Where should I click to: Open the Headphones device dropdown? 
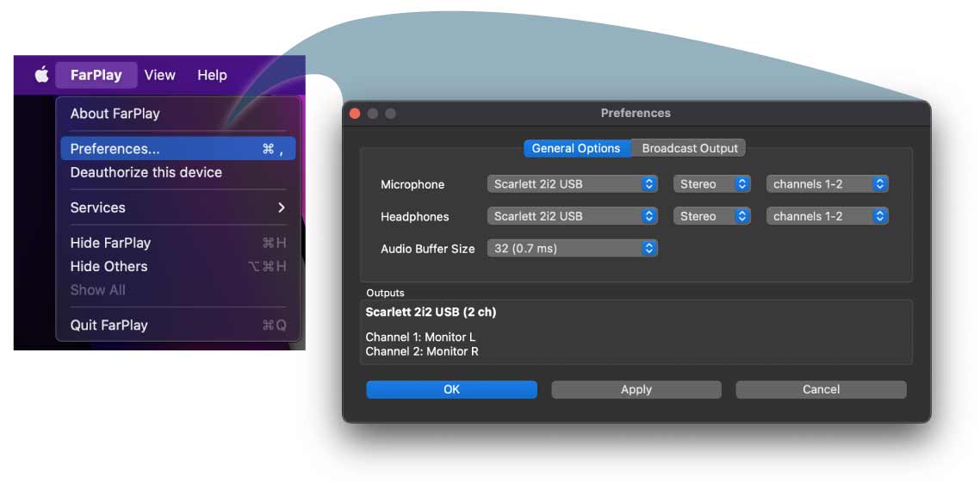tap(573, 216)
